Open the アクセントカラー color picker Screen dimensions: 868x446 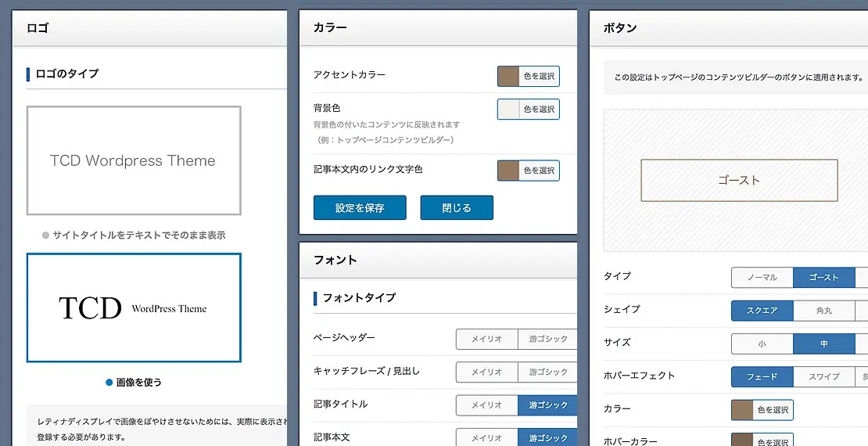(x=529, y=76)
